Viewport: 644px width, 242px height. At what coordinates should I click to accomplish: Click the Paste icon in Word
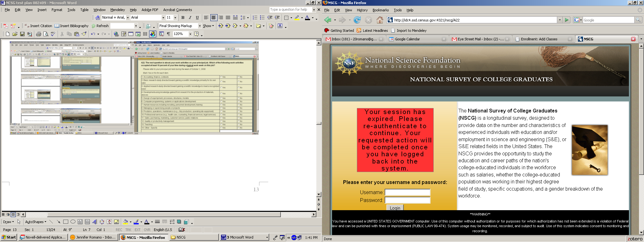tap(76, 34)
